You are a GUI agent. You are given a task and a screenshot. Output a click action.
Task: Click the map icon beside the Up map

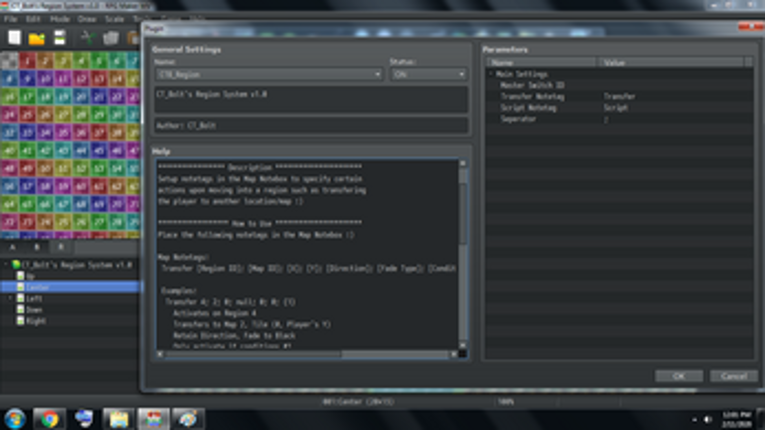[x=20, y=276]
